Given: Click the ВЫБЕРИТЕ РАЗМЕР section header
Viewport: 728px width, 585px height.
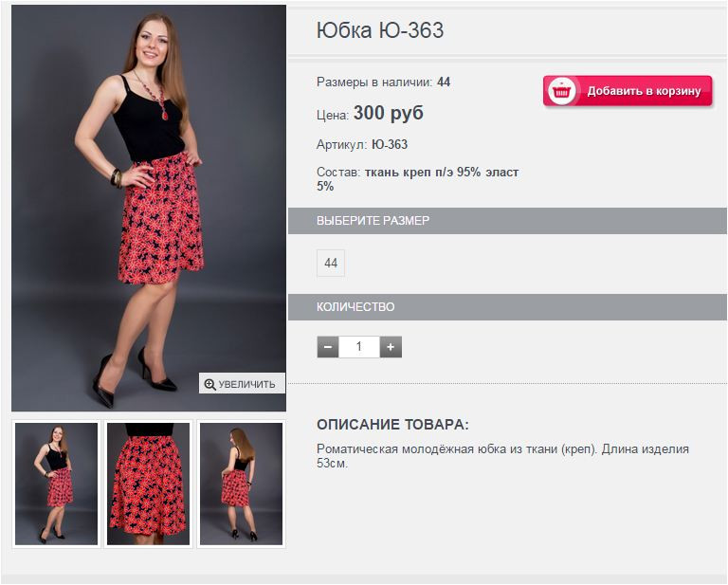Looking at the screenshot, I should [507, 221].
